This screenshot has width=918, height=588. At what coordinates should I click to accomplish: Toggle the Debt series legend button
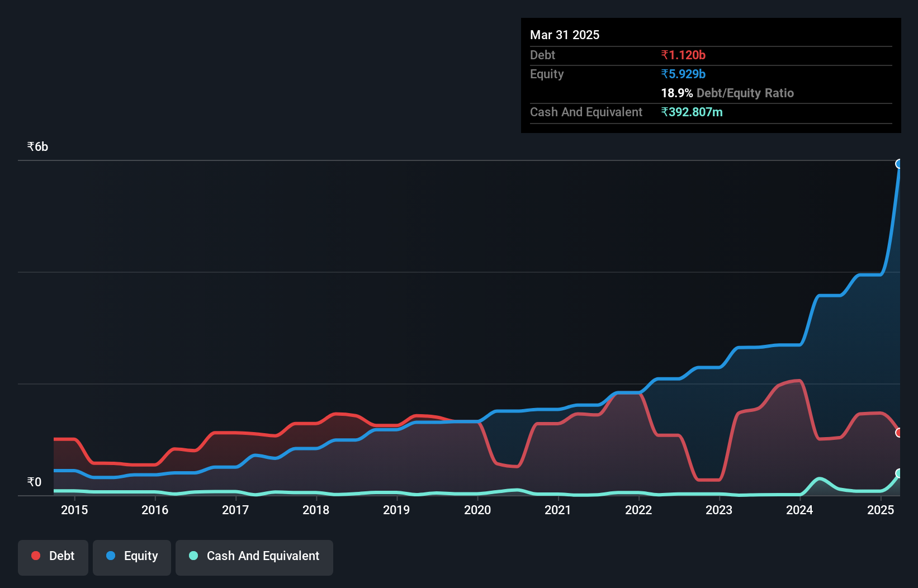click(x=53, y=557)
